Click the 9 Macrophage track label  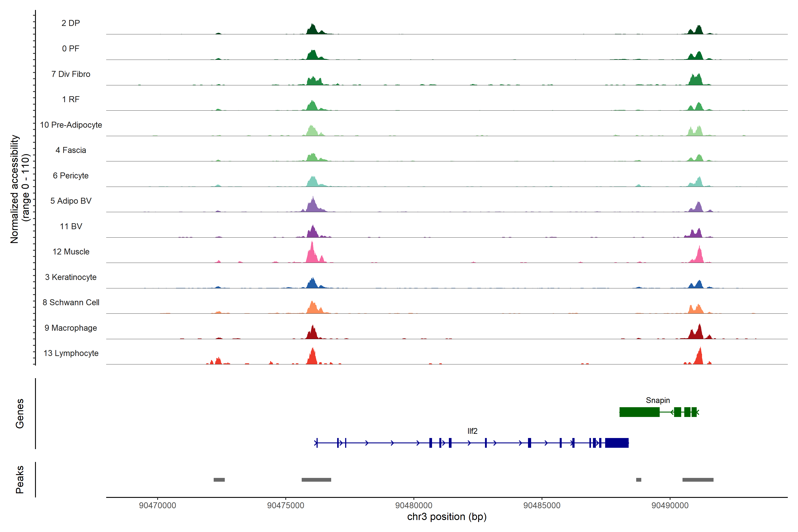tap(70, 328)
